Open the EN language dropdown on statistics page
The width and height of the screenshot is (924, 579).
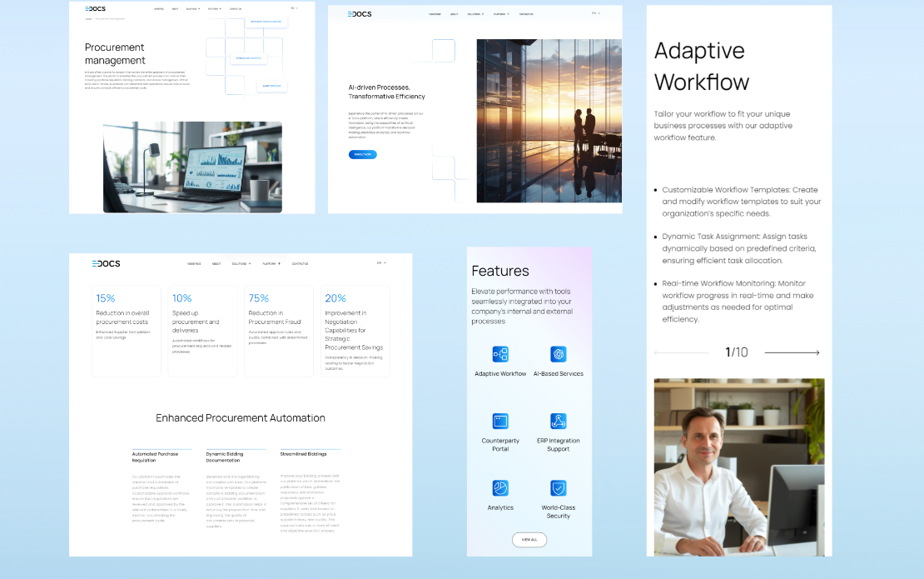click(x=381, y=262)
